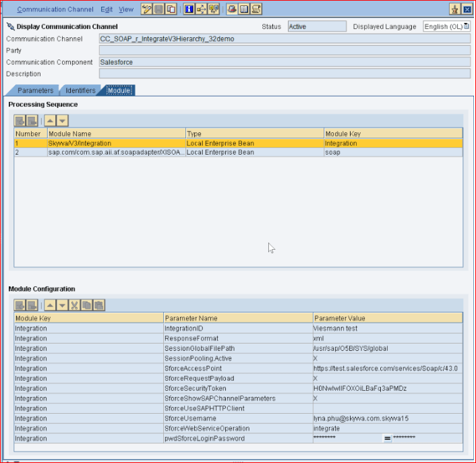Open the Communication Channel menu
The width and height of the screenshot is (476, 463).
(x=55, y=9)
